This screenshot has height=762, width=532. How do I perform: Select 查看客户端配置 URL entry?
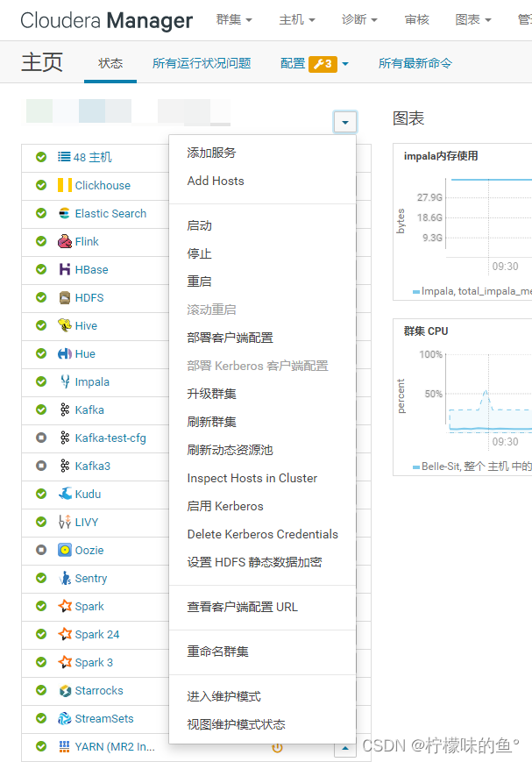point(262,607)
